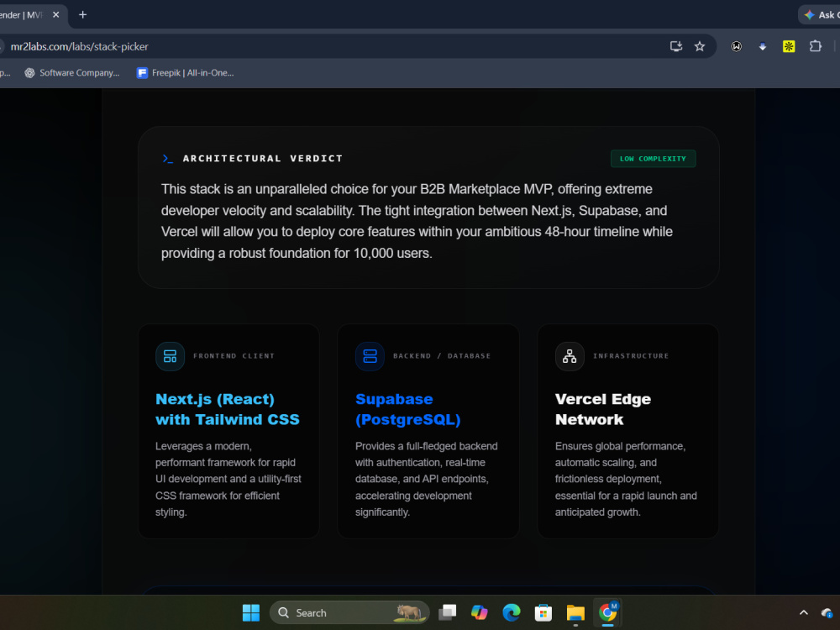Click the Architectural Verdict title

pos(262,159)
